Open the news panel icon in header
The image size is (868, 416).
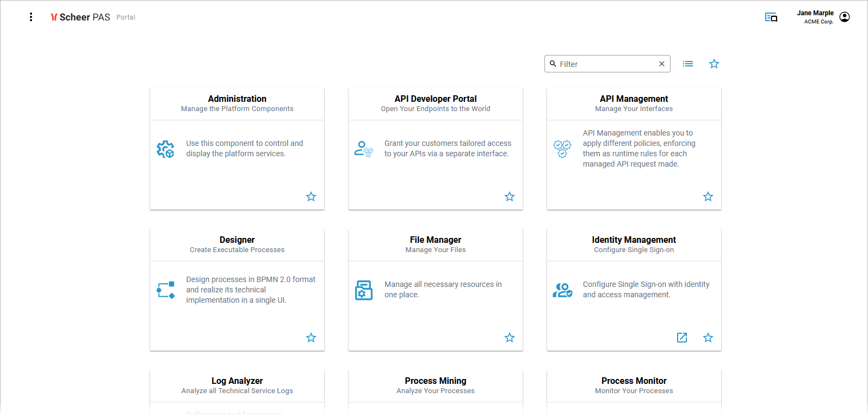click(771, 17)
